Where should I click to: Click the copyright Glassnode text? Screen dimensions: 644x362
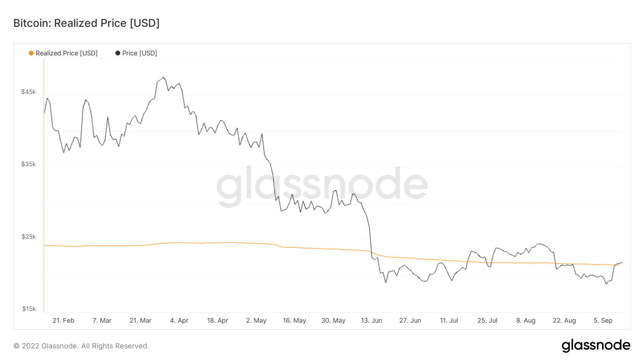(81, 346)
